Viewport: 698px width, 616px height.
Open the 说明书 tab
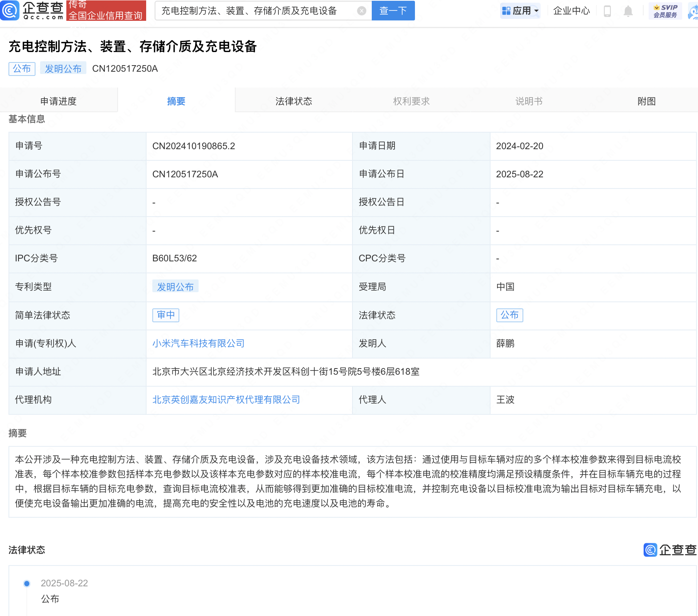coord(529,101)
